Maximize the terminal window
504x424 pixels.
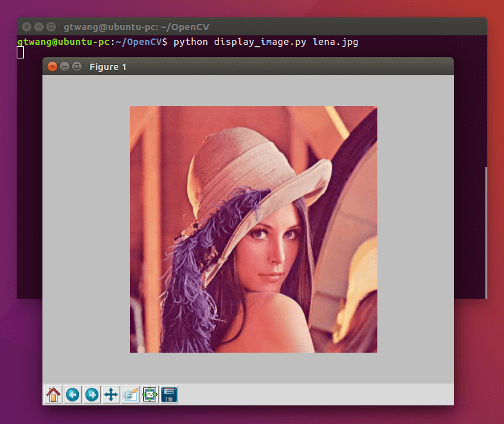tap(51, 27)
